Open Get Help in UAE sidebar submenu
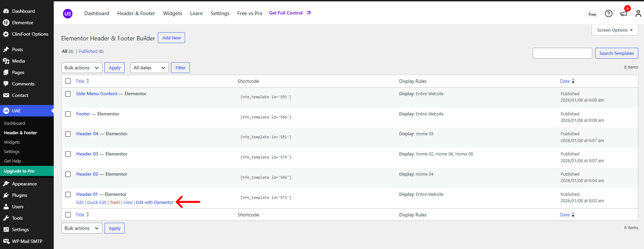Viewport: 644px width, 249px height. coord(12,161)
